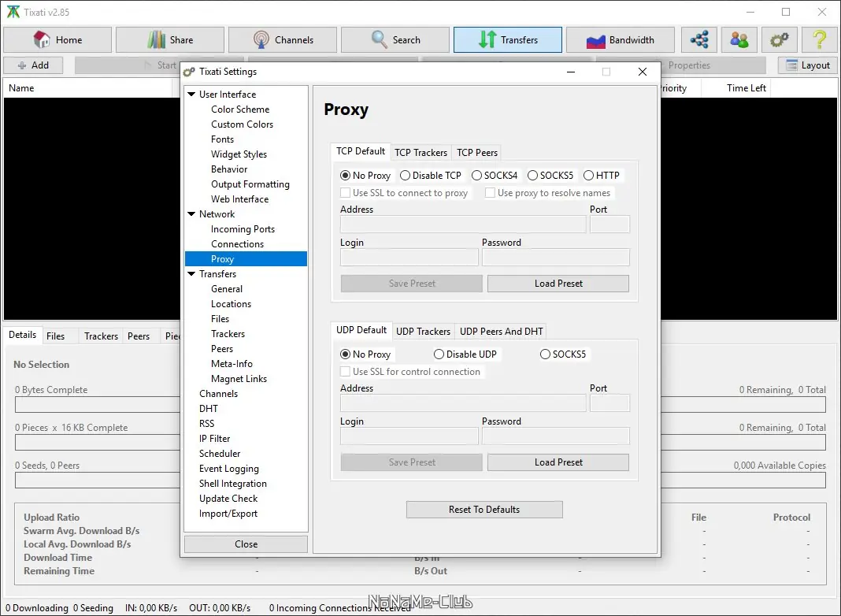Image resolution: width=841 pixels, height=616 pixels.
Task: Select Color Scheme in settings tree
Action: (240, 109)
